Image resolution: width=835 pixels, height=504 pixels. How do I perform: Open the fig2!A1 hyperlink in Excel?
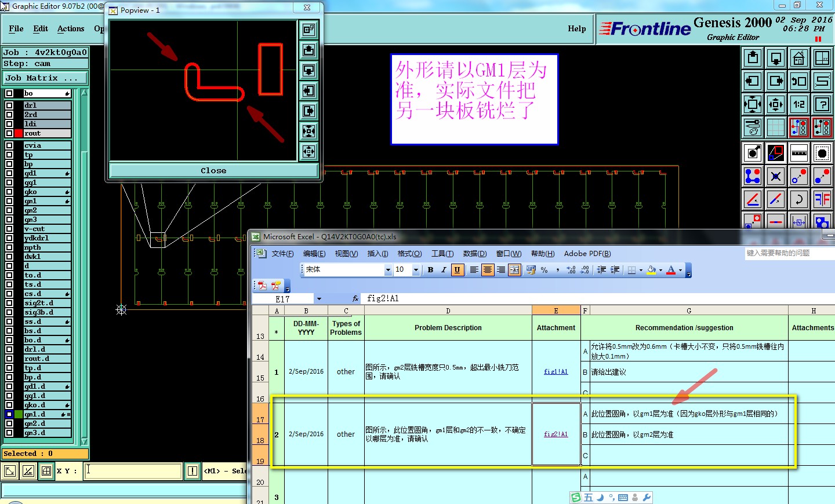556,434
